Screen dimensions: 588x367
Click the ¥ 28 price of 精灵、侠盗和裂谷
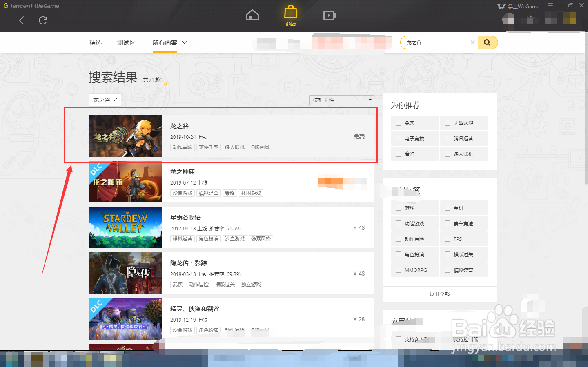(x=359, y=319)
